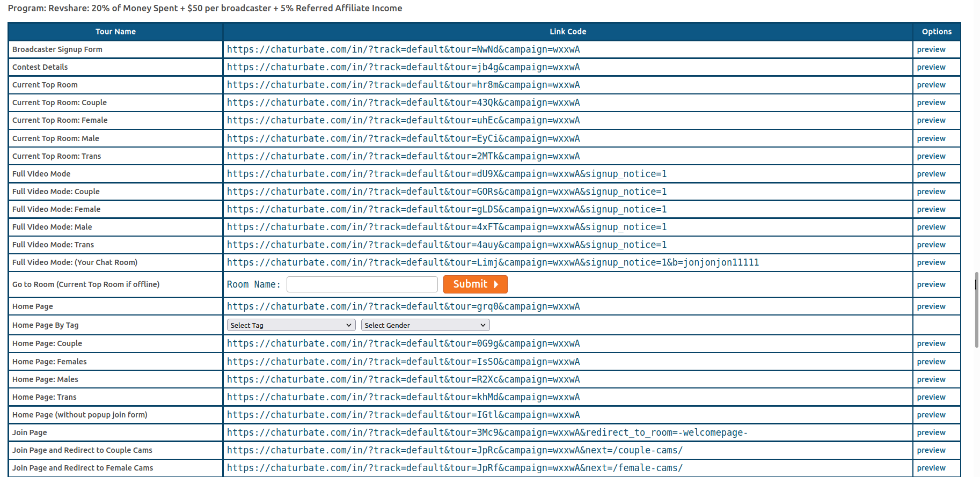Screen dimensions: 980x477
Task: Click the Home Page: Females tour name
Action: point(49,362)
